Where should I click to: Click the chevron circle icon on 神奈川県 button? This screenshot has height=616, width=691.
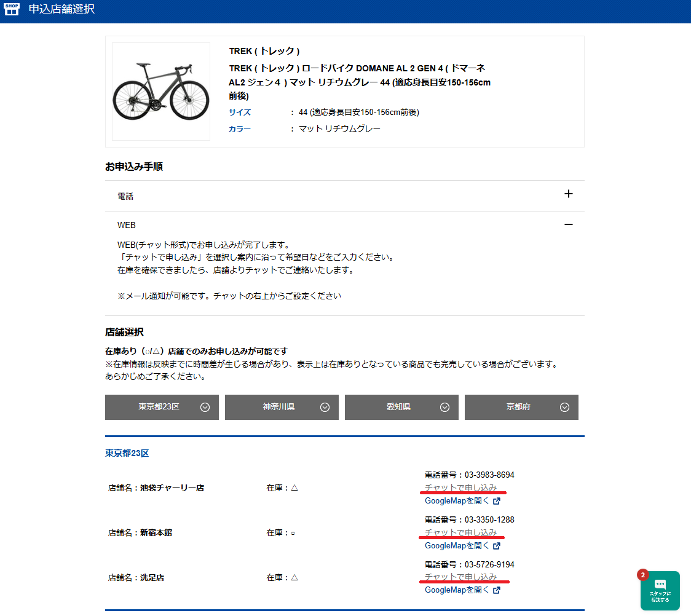click(325, 408)
